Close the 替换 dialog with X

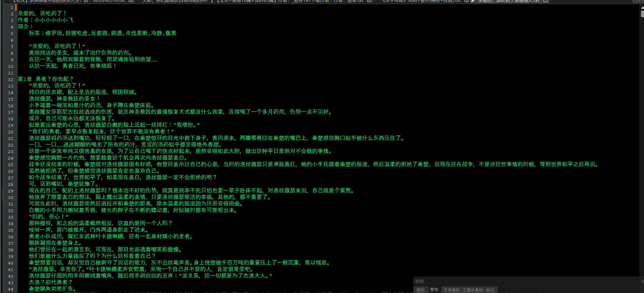(x=642, y=281)
